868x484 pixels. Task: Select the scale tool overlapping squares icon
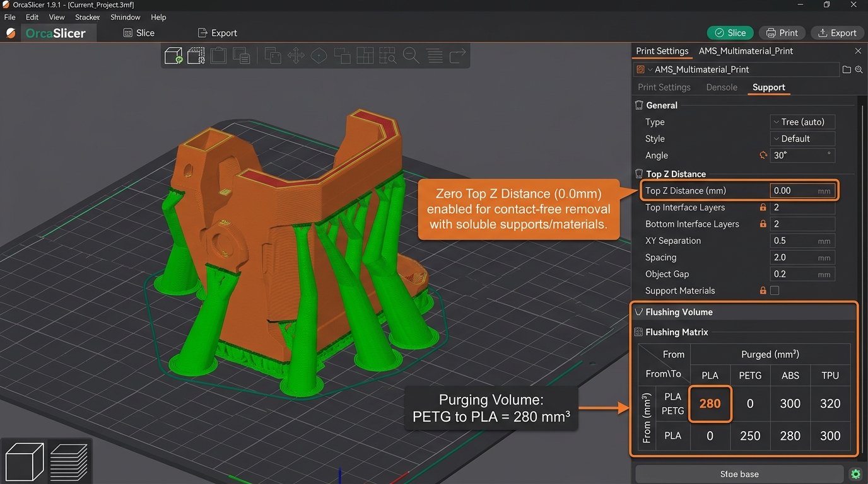[x=342, y=55]
